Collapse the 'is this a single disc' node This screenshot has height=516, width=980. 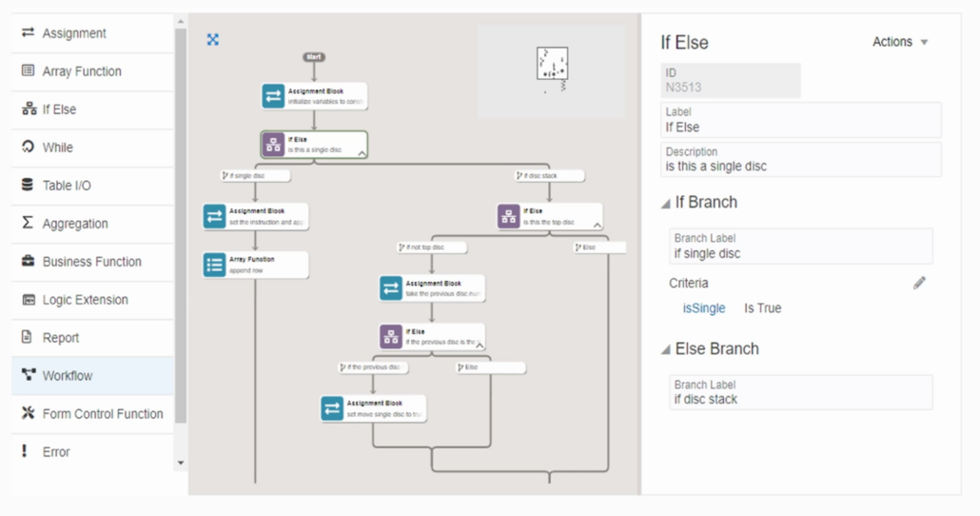point(362,152)
